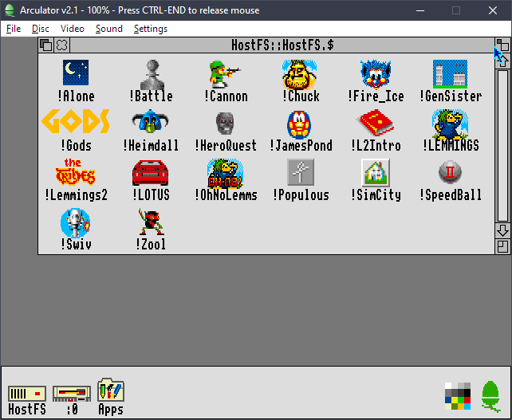
Task: Click the !Cannon file name label
Action: (x=226, y=96)
